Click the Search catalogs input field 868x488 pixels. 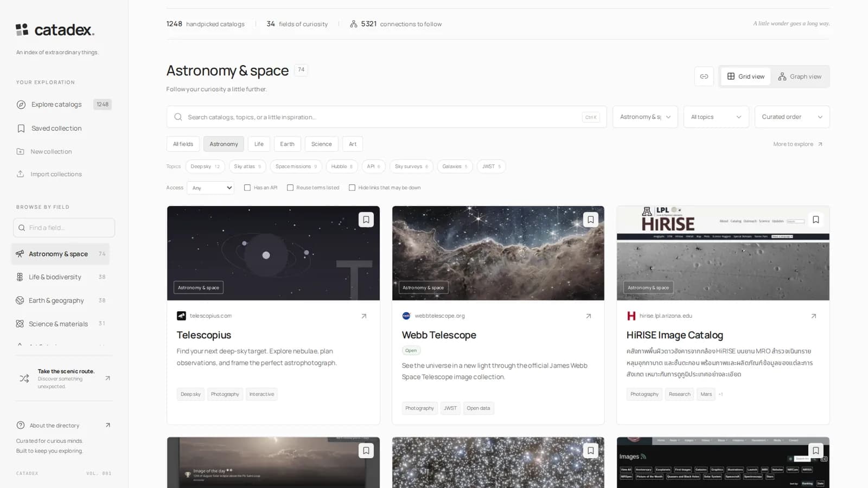pyautogui.click(x=386, y=117)
